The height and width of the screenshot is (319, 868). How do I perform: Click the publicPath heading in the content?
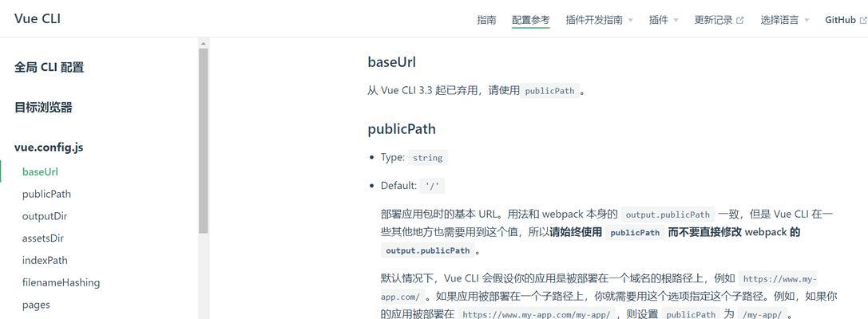(402, 129)
